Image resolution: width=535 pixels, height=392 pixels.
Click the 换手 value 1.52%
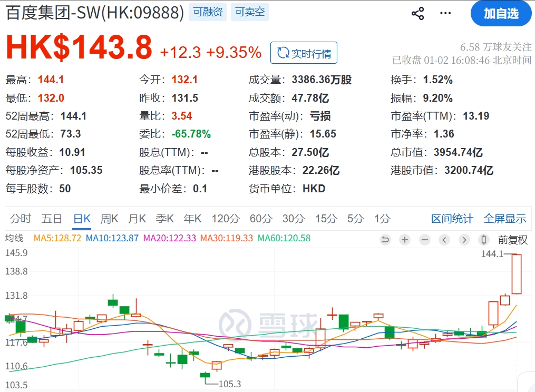coord(438,80)
